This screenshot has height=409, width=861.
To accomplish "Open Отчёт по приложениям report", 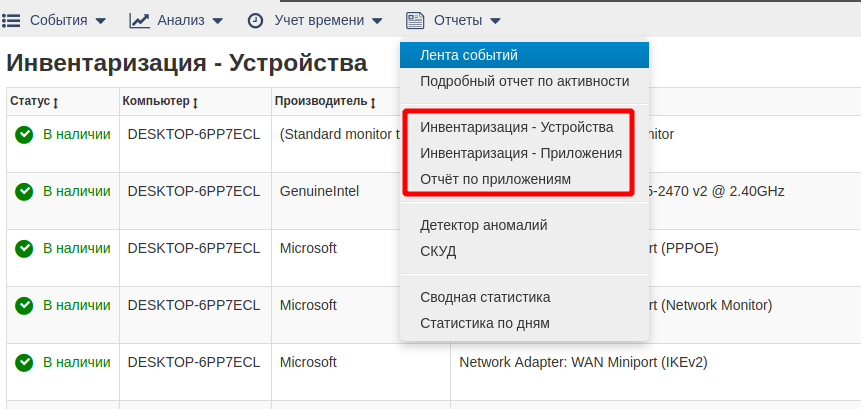I will click(x=495, y=179).
